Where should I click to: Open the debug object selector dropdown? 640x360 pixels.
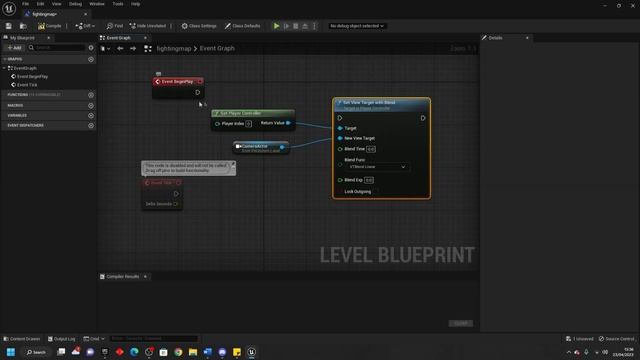coord(357,26)
